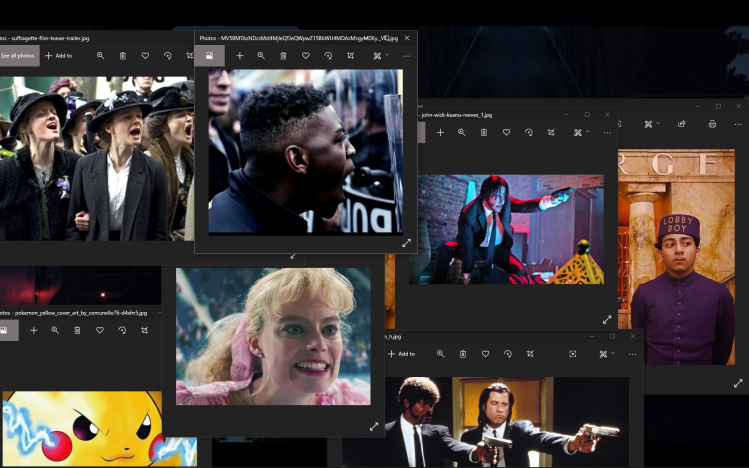Expand Edit & Create dropdown in bottom gunmen window
This screenshot has width=749, height=468.
click(607, 354)
